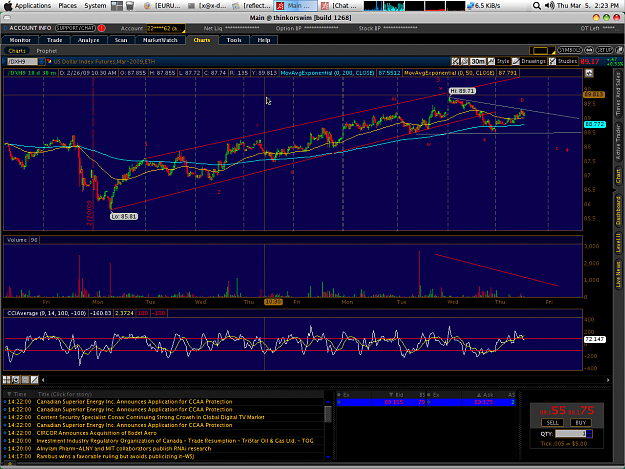
Task: Open Rambus wins a favorable ruling story
Action: click(115, 456)
